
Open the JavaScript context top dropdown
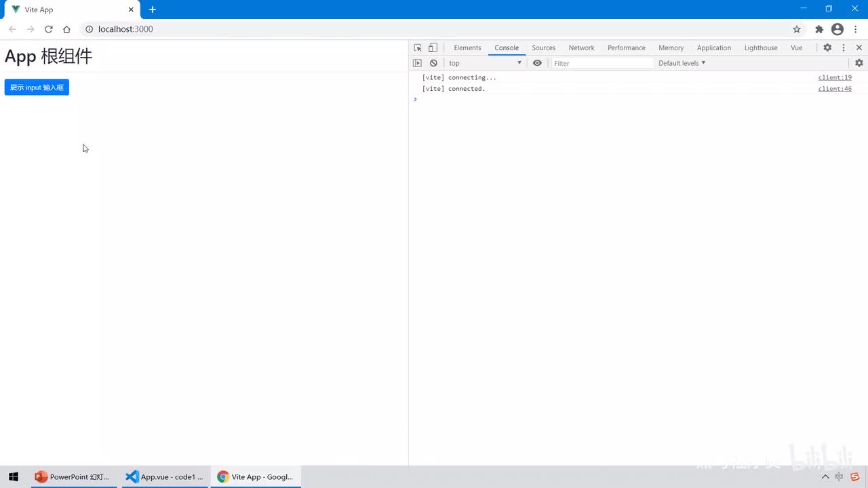click(485, 63)
